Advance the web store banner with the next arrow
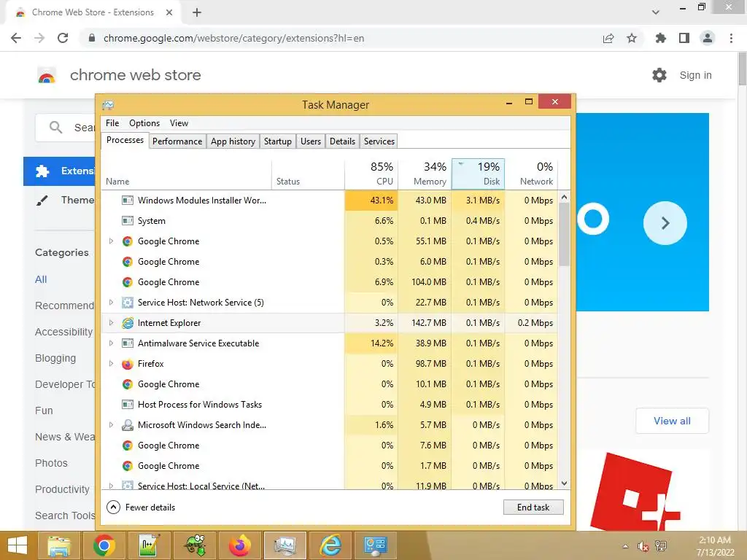Viewport: 747px width, 560px height. click(665, 223)
